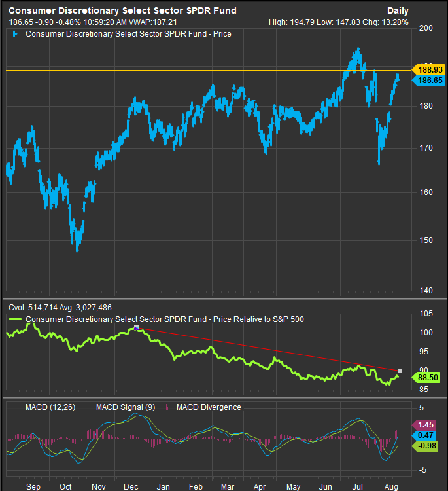Click the 'Jan' month label on time axis

tap(163, 486)
